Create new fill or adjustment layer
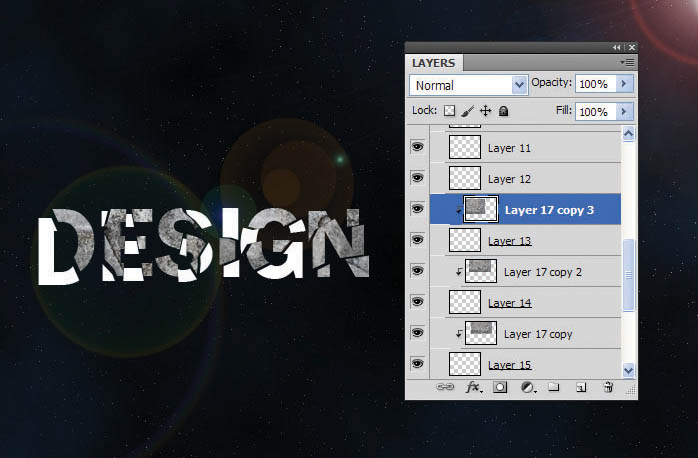 528,387
